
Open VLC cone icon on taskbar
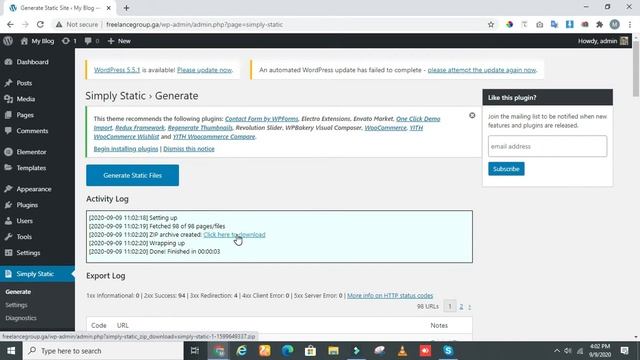tap(402, 351)
